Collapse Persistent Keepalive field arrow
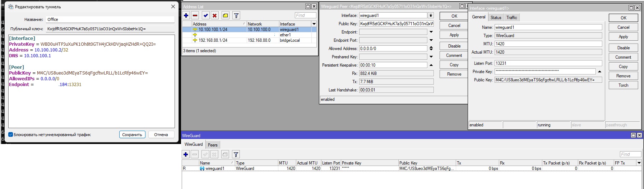644x189 pixels. pyautogui.click(x=431, y=65)
